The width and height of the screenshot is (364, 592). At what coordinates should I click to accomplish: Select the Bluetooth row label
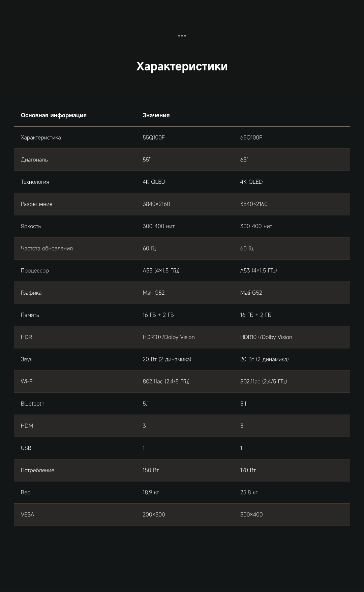[x=33, y=404]
